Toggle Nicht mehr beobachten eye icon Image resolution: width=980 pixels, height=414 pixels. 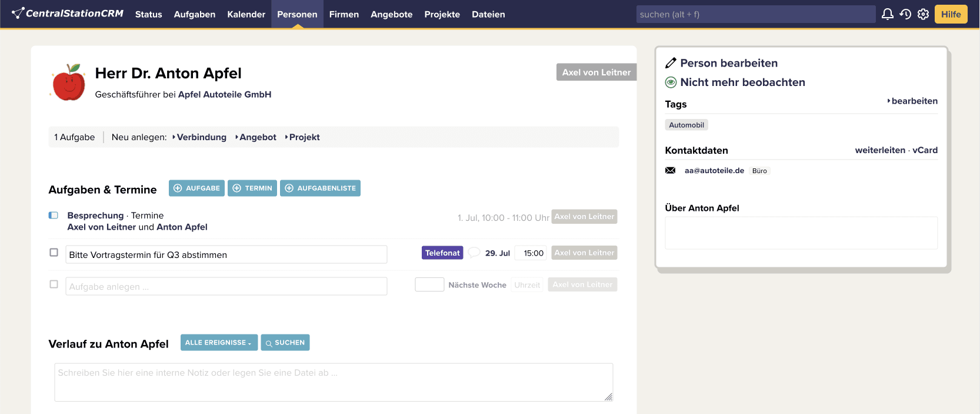[x=671, y=82]
